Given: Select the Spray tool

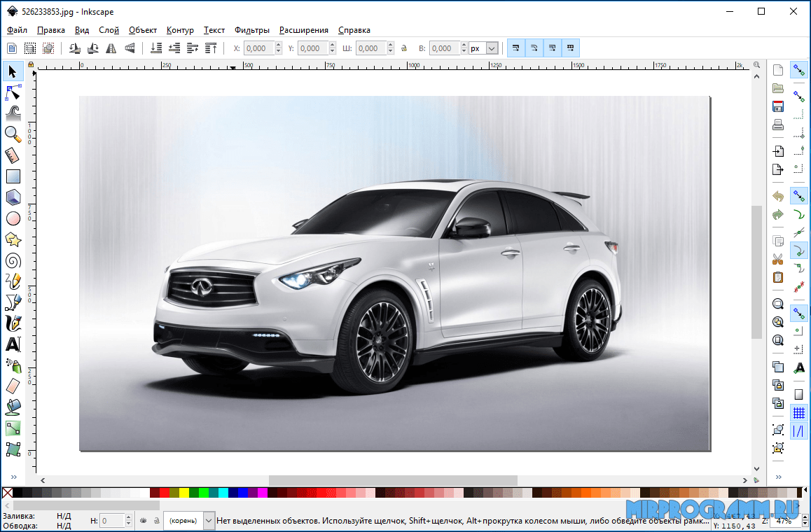Looking at the screenshot, I should (13, 365).
